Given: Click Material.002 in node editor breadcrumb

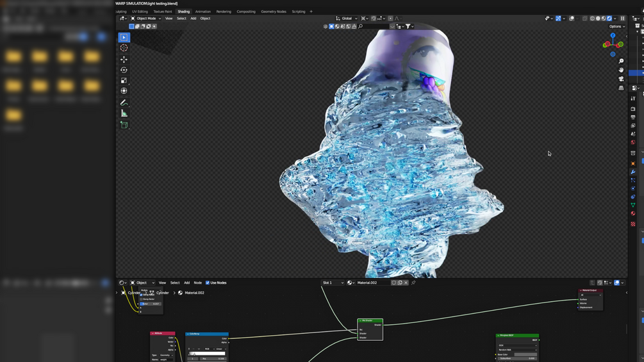Looking at the screenshot, I should (194, 293).
